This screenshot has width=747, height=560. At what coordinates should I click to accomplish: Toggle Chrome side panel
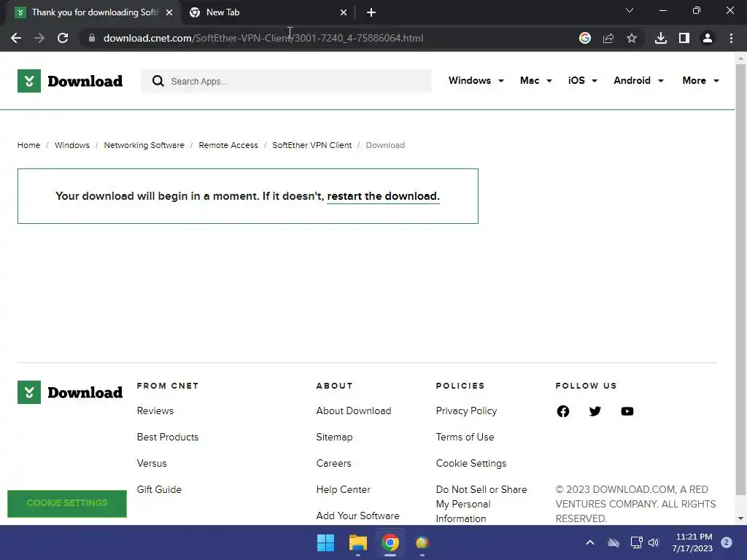(x=684, y=38)
